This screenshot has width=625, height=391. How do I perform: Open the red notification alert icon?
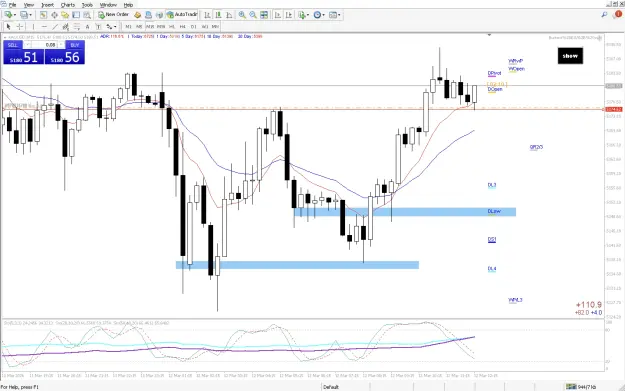[618, 15]
